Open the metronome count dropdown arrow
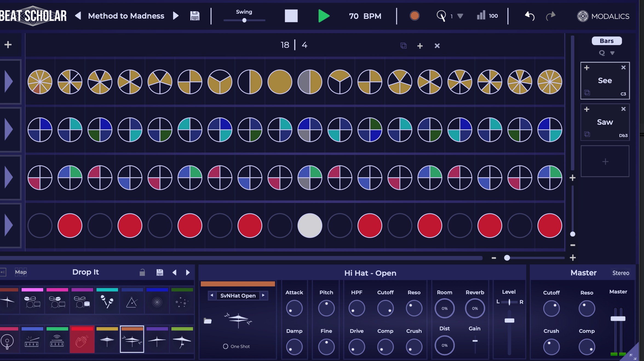The image size is (644, 361). tap(460, 16)
